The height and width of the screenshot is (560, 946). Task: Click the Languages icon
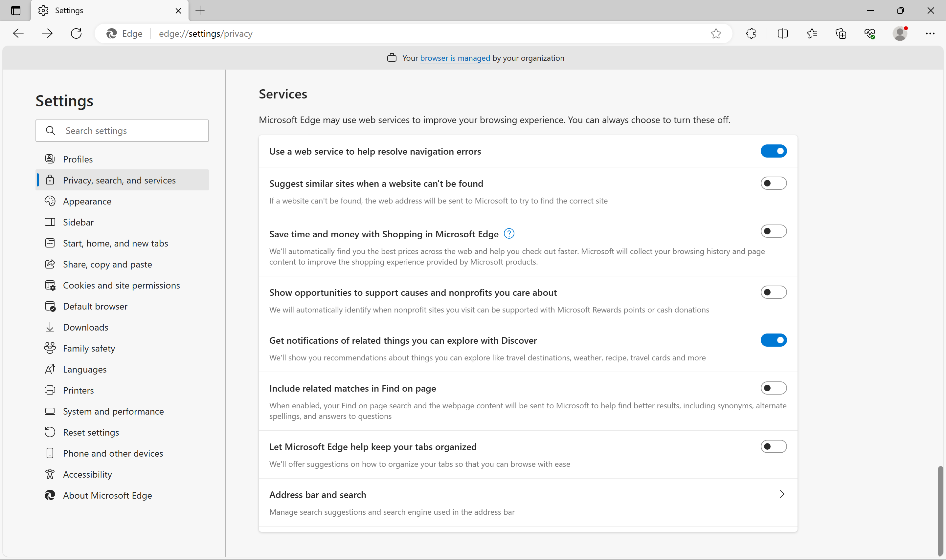coord(50,369)
